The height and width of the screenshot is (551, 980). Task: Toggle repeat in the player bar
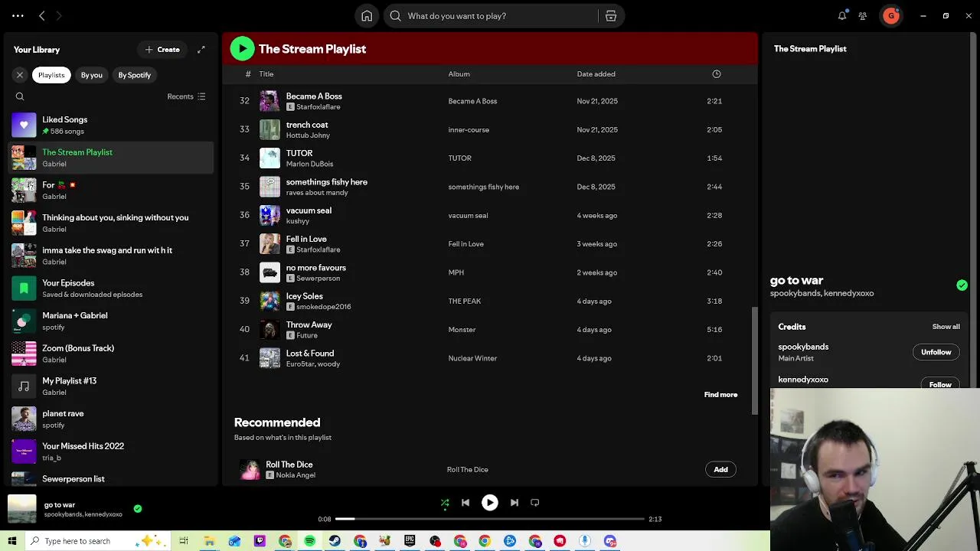pyautogui.click(x=535, y=503)
